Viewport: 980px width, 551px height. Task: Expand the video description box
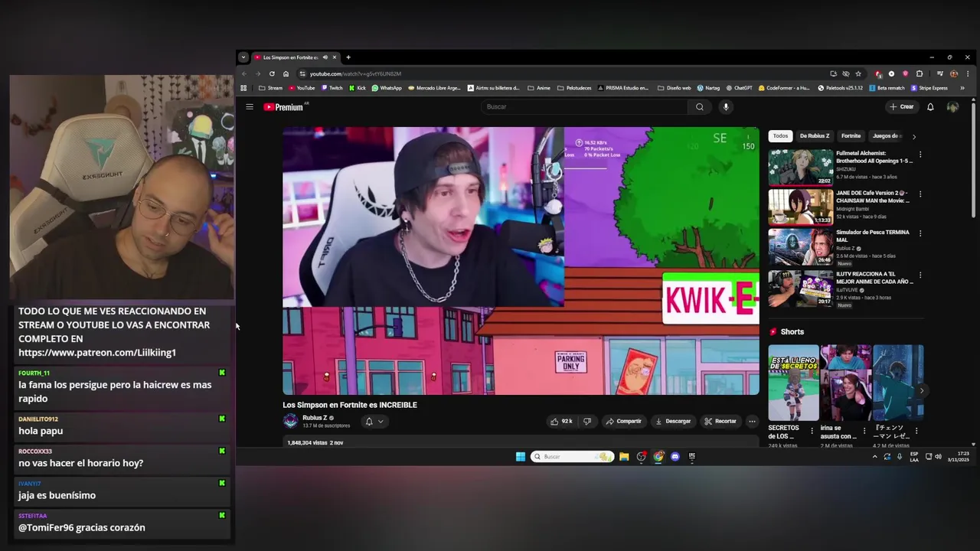(521, 442)
